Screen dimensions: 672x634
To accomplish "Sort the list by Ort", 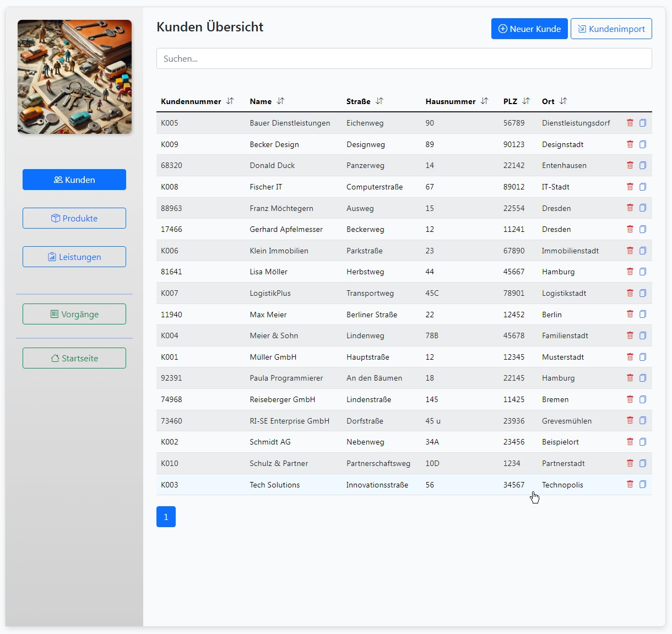I will click(x=563, y=101).
